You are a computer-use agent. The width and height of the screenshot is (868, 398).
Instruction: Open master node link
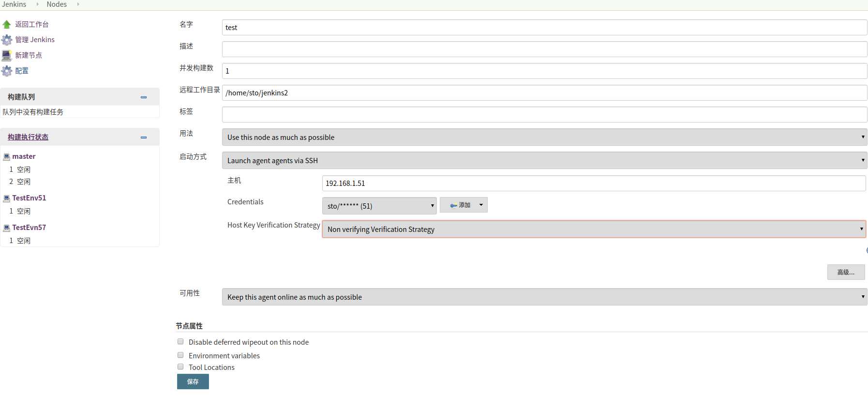pyautogui.click(x=24, y=156)
